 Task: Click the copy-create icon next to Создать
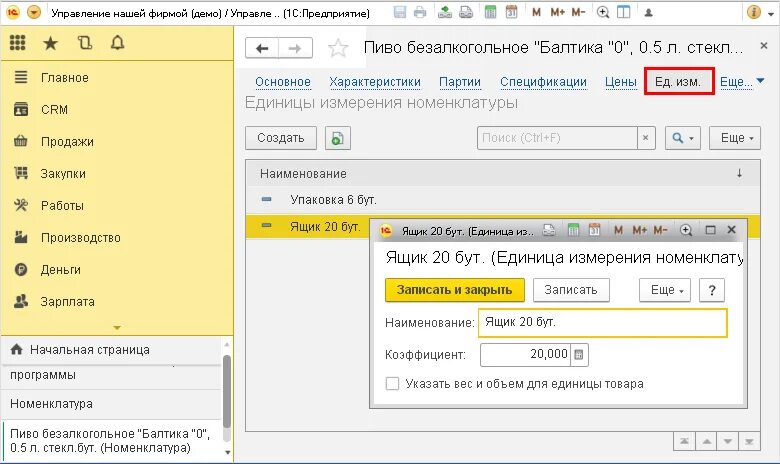[x=338, y=138]
